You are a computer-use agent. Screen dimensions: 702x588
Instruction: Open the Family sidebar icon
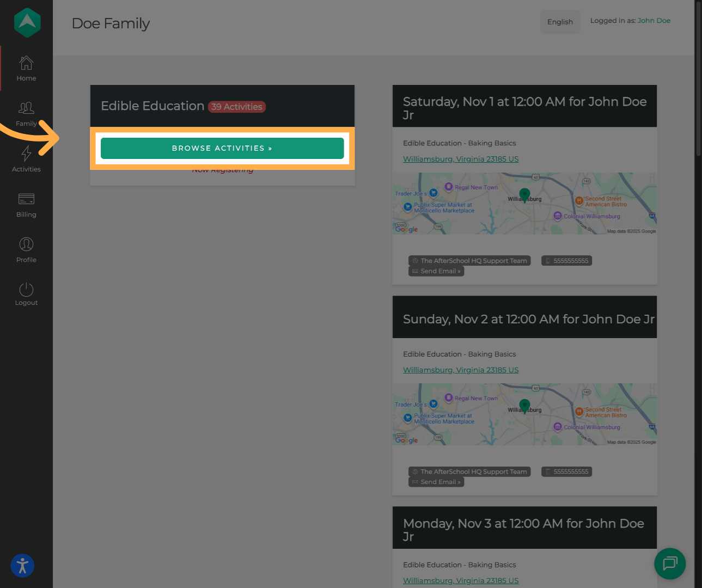[x=26, y=108]
